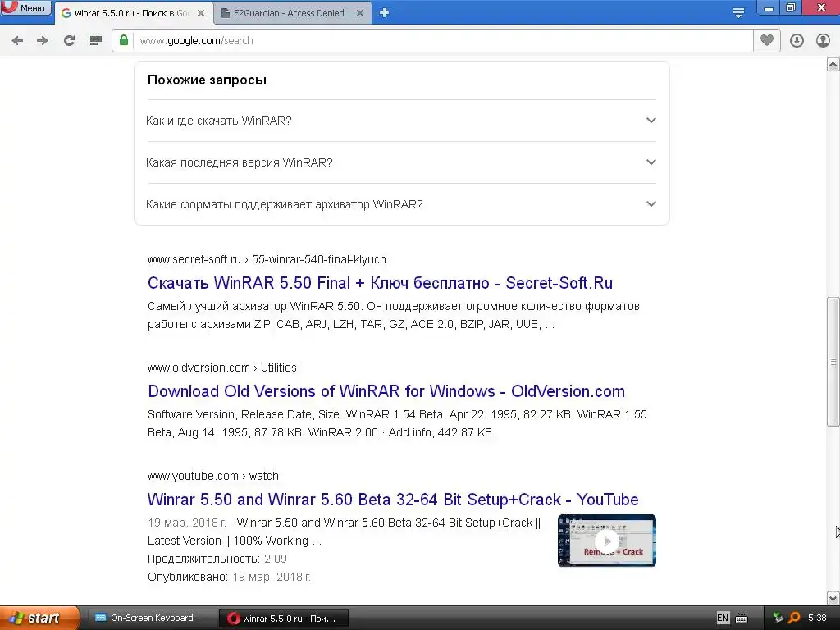
Task: Open the tab menu icon in title bar
Action: pos(739,13)
